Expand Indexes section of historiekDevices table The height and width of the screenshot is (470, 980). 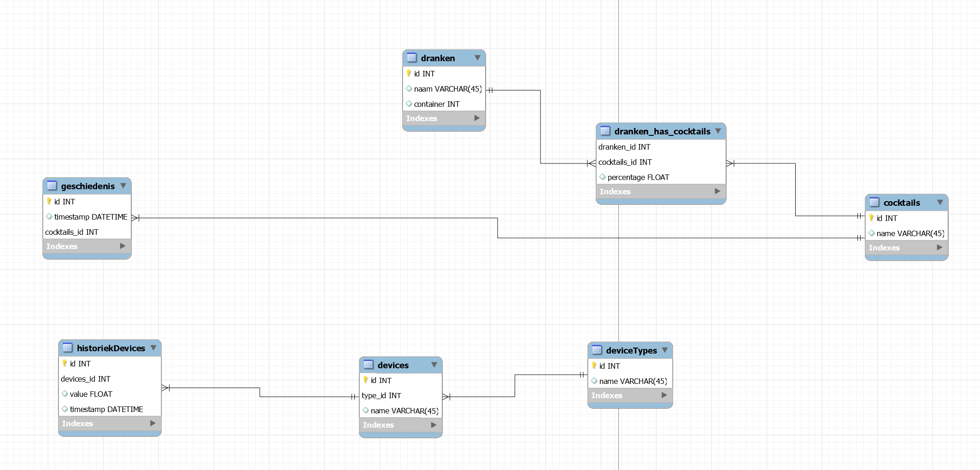153,424
